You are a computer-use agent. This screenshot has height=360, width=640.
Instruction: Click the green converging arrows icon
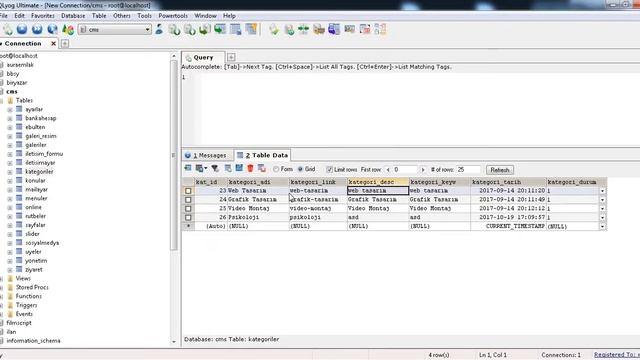304,29
